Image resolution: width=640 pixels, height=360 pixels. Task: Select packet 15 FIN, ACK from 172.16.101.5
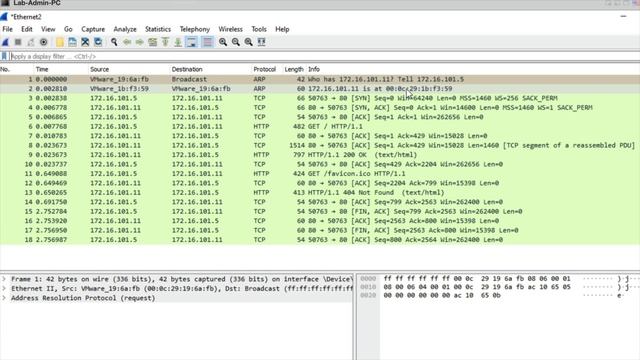pos(320,211)
